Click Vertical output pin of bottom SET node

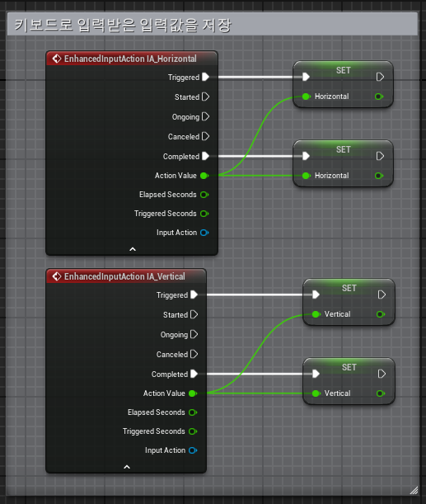click(381, 393)
